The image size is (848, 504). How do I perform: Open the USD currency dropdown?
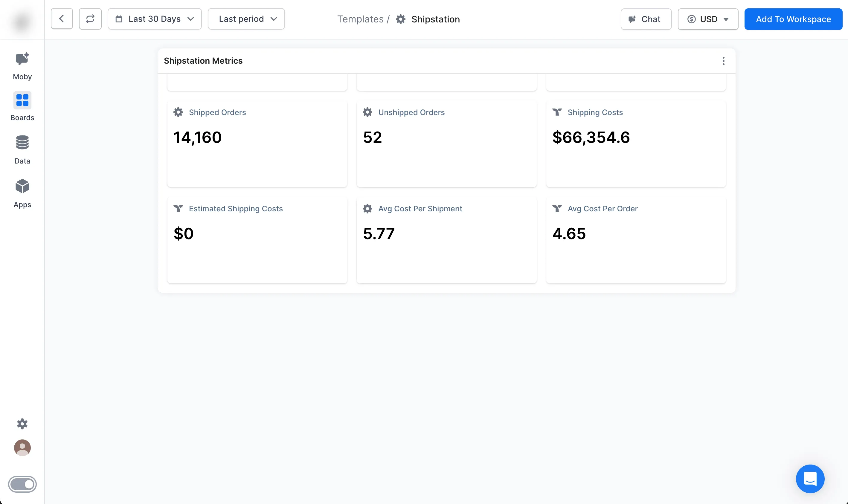pos(708,19)
